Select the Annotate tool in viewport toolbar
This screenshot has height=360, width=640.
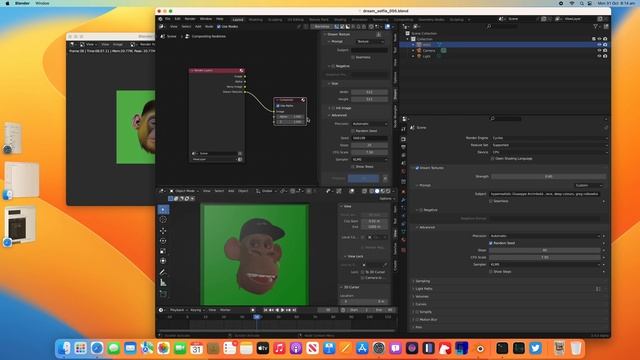(163, 272)
